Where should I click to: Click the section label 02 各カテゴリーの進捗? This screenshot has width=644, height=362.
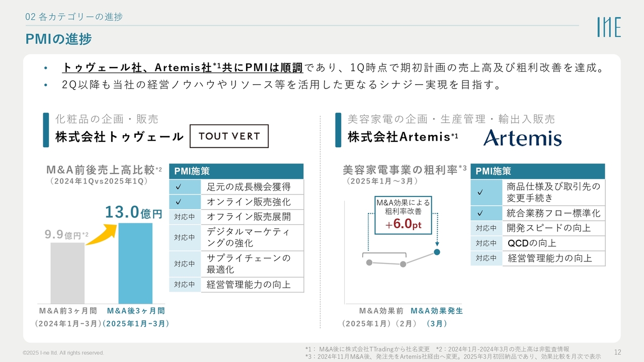click(x=74, y=17)
